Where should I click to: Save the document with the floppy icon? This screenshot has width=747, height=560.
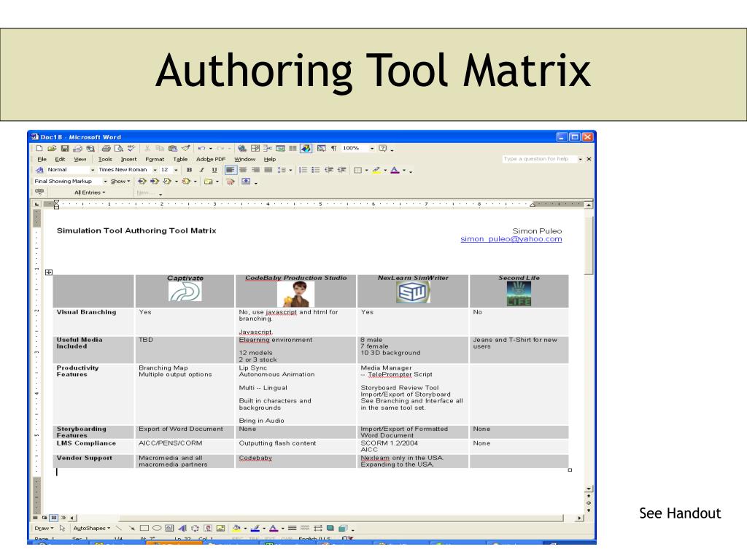[x=65, y=149]
